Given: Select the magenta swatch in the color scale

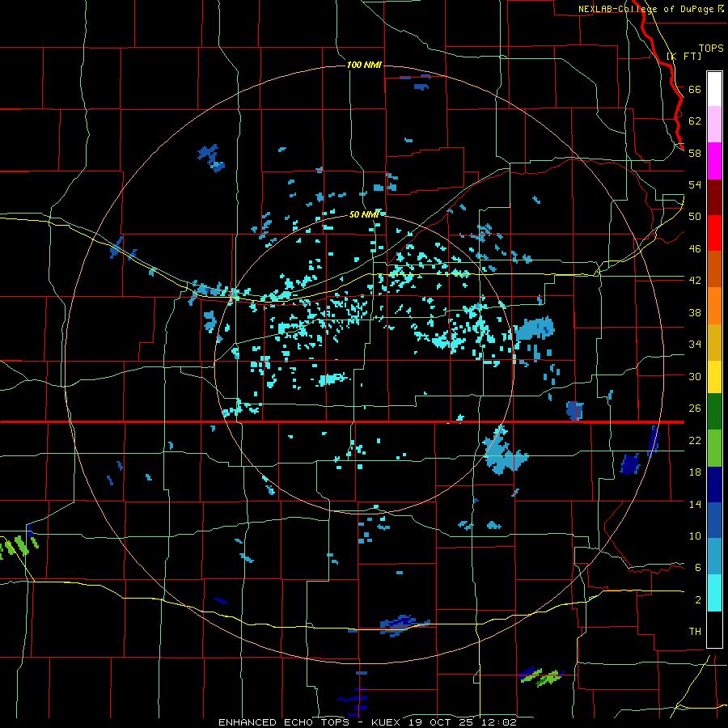Looking at the screenshot, I should [x=714, y=161].
